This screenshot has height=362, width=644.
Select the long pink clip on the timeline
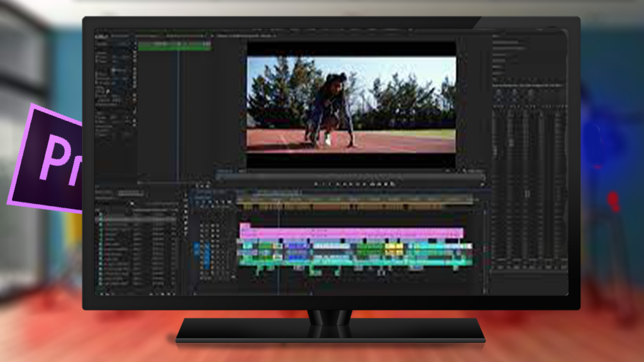coord(352,233)
